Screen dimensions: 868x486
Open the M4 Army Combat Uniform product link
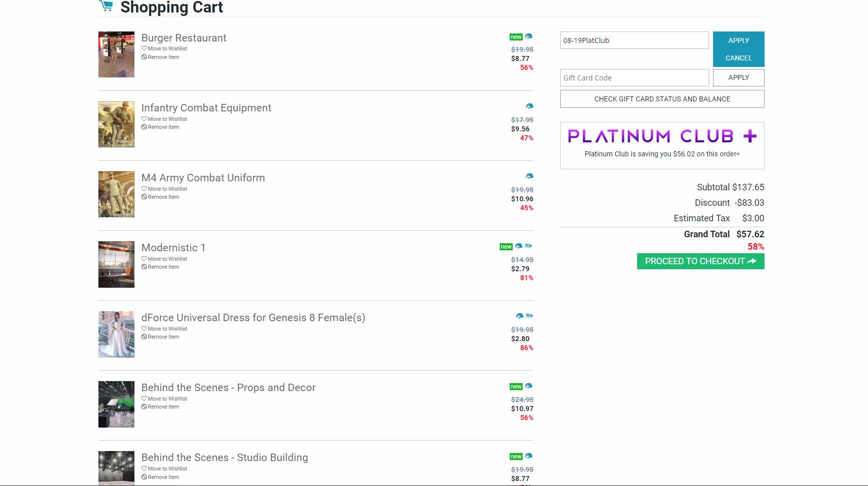203,178
